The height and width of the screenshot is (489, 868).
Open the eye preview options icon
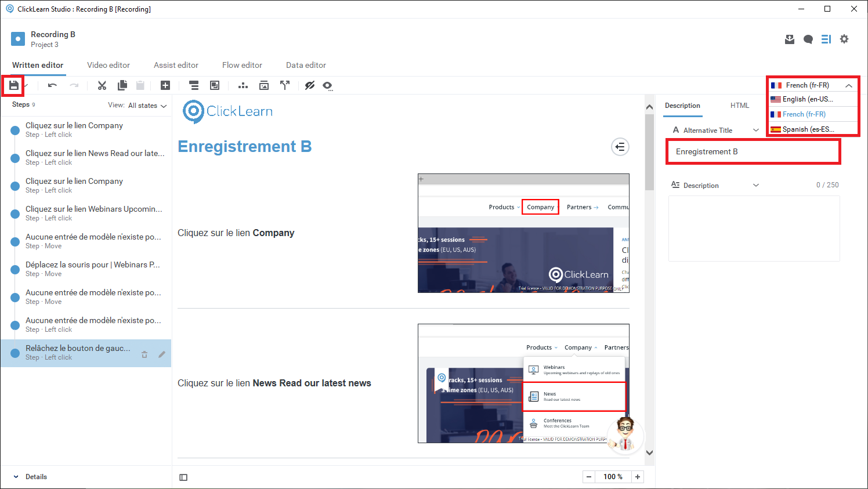[x=328, y=86]
